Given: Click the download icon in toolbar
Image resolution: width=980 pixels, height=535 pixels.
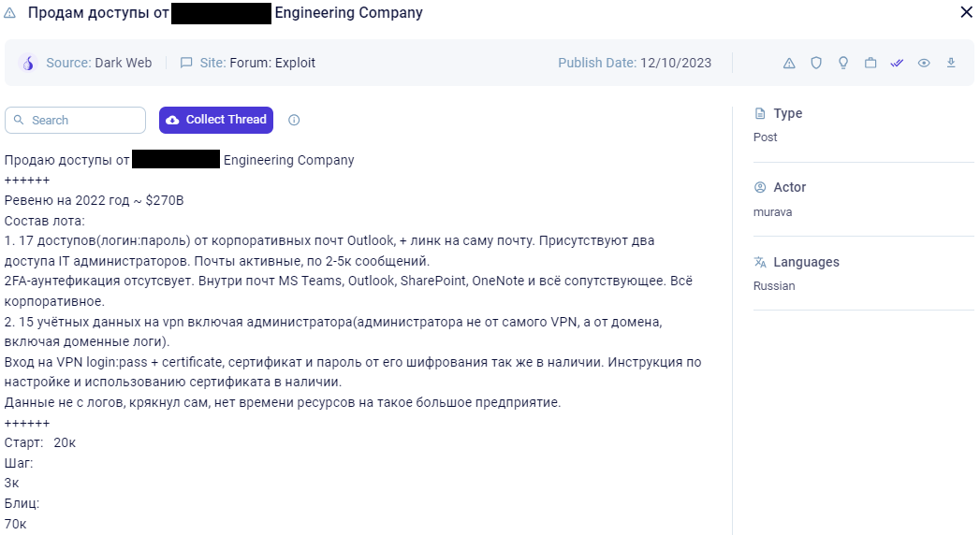Looking at the screenshot, I should pyautogui.click(x=951, y=63).
